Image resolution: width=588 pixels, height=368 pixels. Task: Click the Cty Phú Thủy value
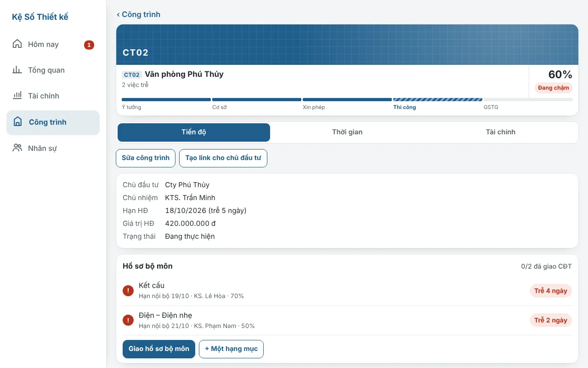[x=187, y=185]
